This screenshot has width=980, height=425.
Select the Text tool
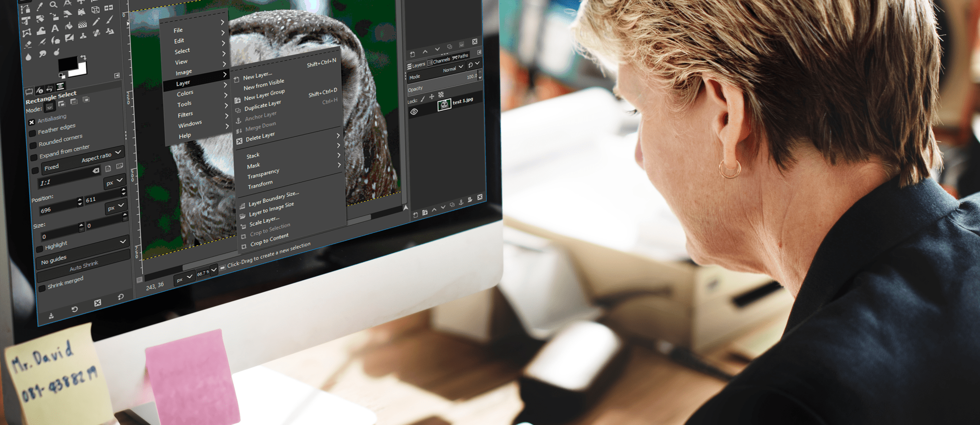click(x=55, y=28)
